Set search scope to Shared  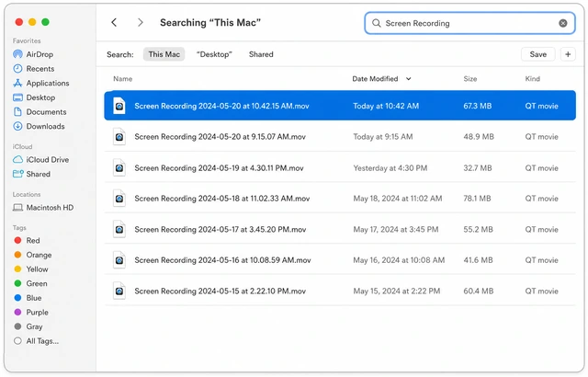261,54
